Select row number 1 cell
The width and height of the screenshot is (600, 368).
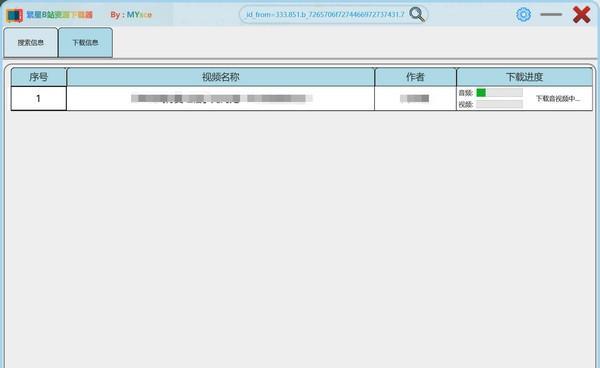(x=39, y=98)
